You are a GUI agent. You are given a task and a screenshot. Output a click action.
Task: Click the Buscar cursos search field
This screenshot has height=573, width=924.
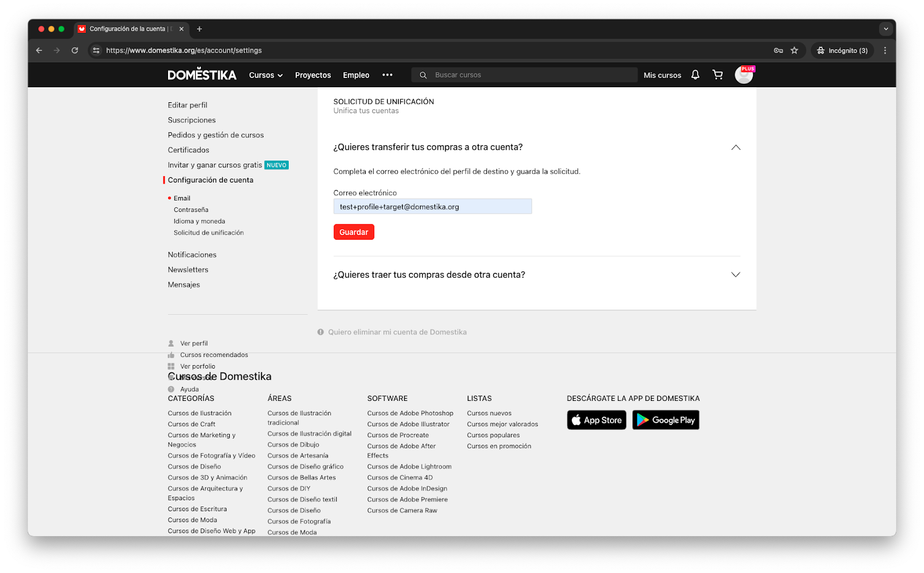(524, 75)
